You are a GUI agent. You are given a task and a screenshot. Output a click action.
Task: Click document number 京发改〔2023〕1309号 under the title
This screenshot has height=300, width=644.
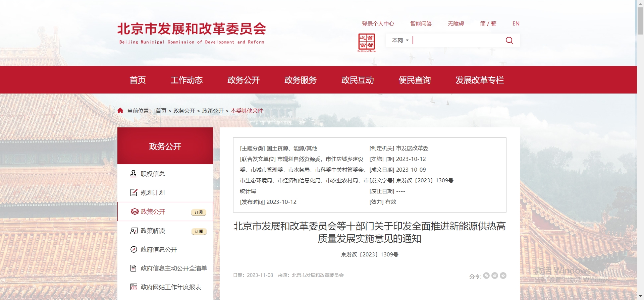(x=369, y=254)
